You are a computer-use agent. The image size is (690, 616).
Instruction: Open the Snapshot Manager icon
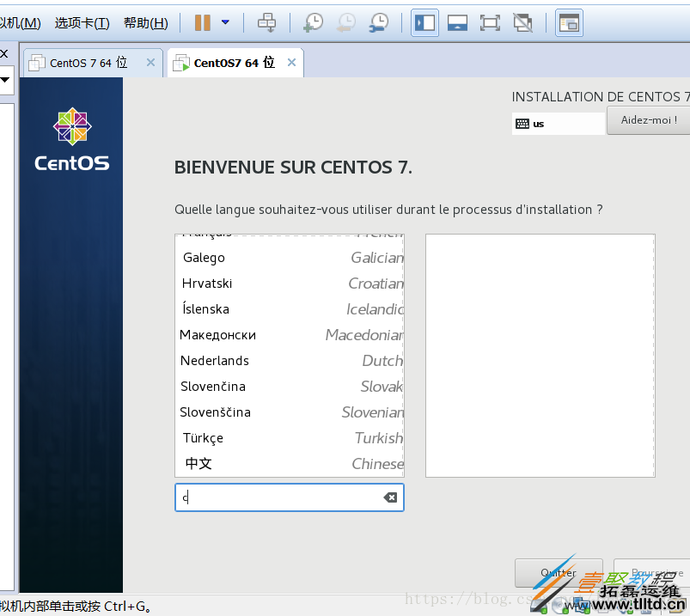pos(378,23)
